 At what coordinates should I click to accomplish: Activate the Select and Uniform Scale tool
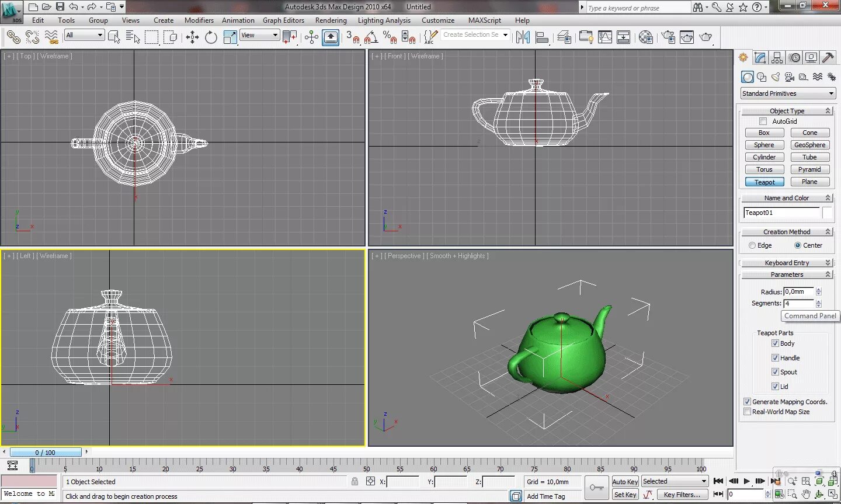point(230,37)
